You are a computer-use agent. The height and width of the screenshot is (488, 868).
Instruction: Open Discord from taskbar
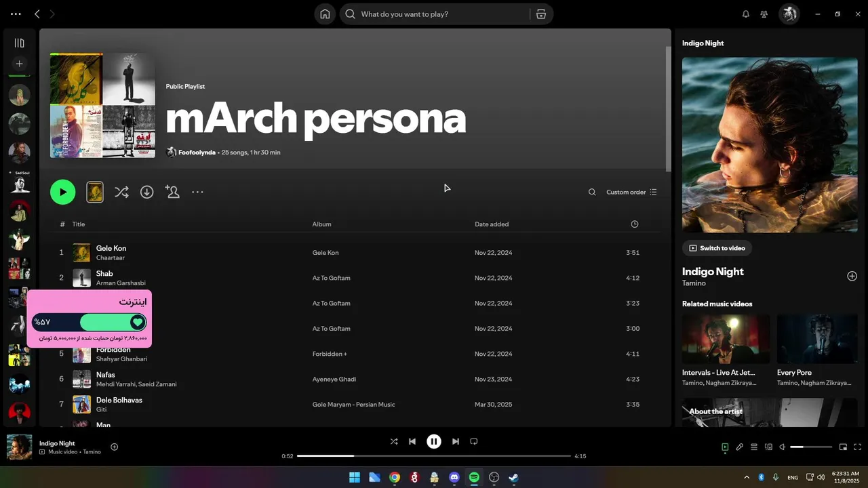[x=454, y=477]
